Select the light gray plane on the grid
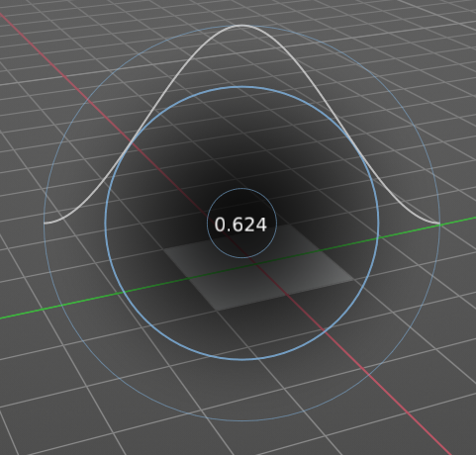The height and width of the screenshot is (455, 476). pyautogui.click(x=259, y=268)
